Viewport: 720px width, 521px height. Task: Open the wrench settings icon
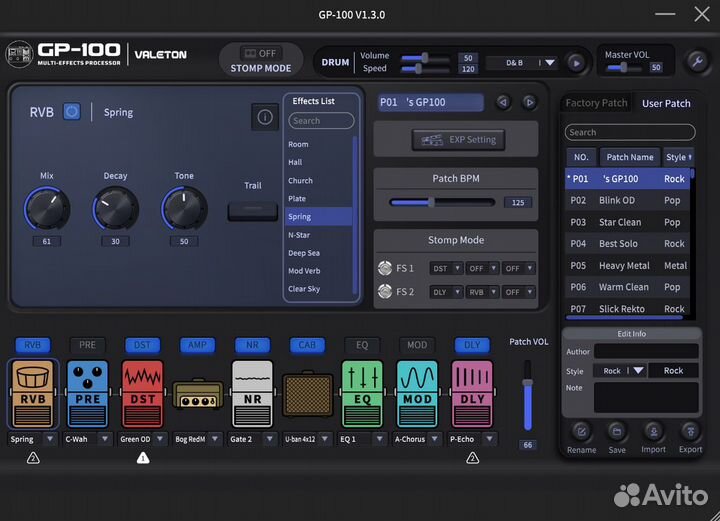tap(698, 61)
